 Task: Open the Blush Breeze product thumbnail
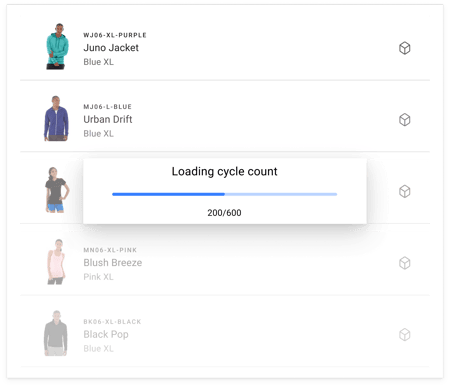(56, 262)
